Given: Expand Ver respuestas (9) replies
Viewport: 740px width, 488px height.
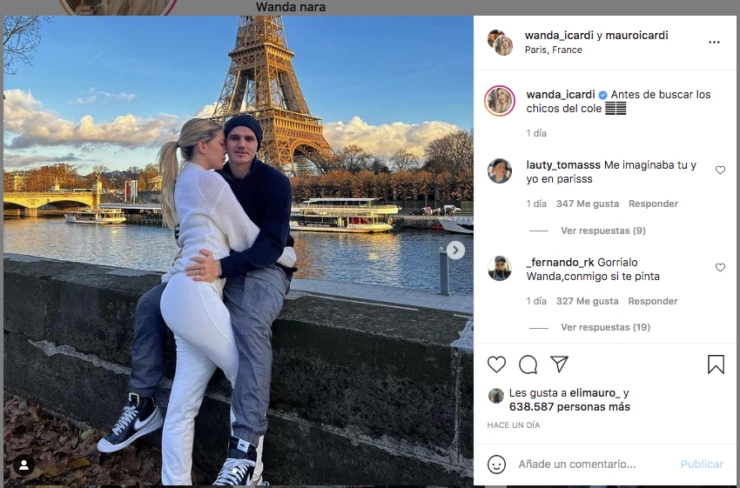Looking at the screenshot, I should (x=603, y=231).
